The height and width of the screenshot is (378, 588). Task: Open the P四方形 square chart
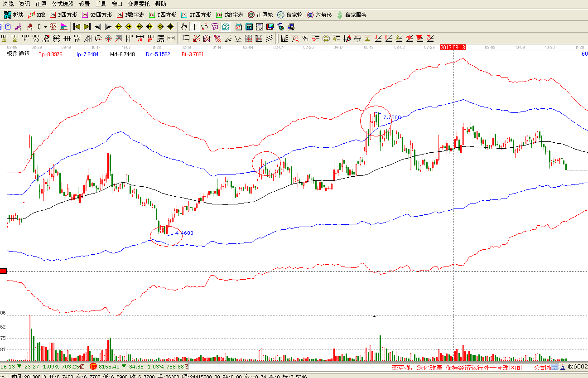[x=64, y=15]
